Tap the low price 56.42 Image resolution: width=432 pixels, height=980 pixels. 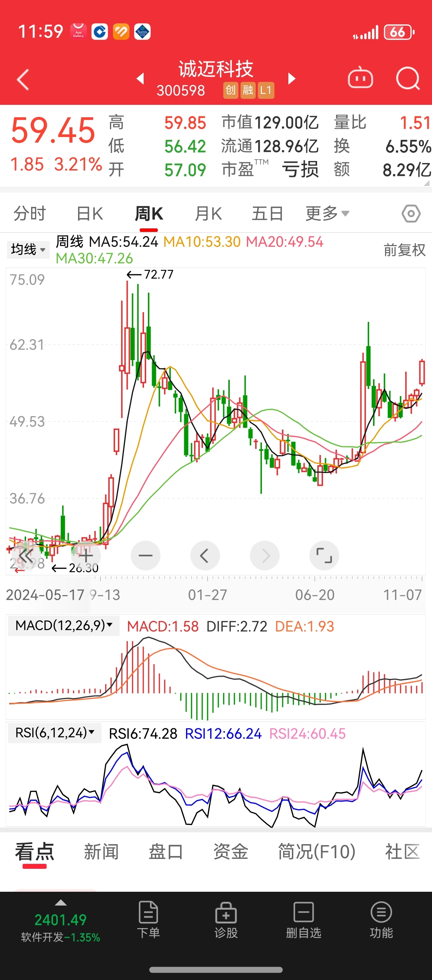pyautogui.click(x=185, y=147)
